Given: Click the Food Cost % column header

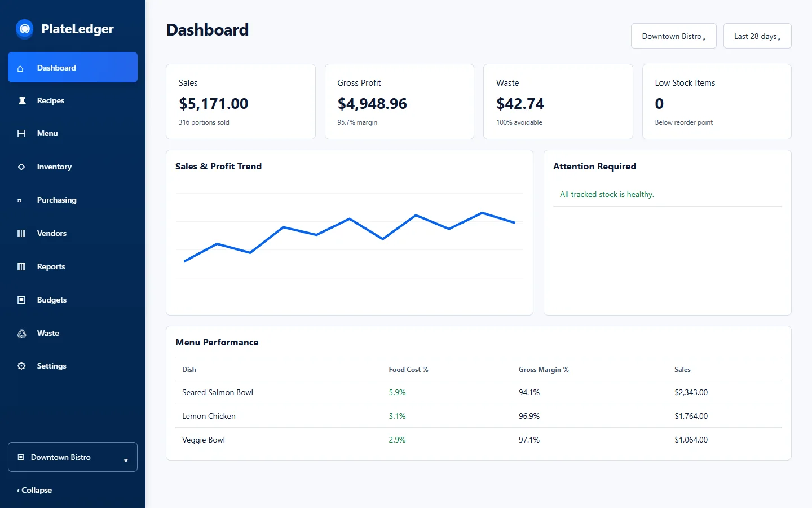Looking at the screenshot, I should pyautogui.click(x=408, y=370).
